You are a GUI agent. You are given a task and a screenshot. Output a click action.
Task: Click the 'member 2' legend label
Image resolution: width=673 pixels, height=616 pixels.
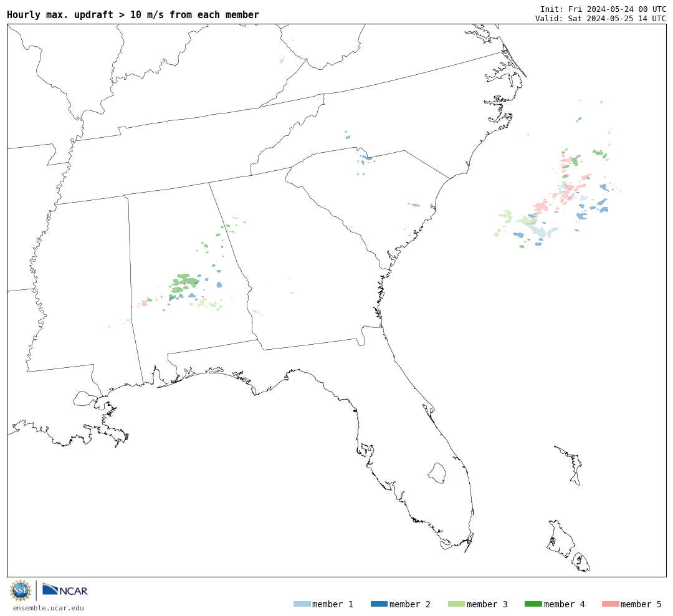pyautogui.click(x=410, y=604)
